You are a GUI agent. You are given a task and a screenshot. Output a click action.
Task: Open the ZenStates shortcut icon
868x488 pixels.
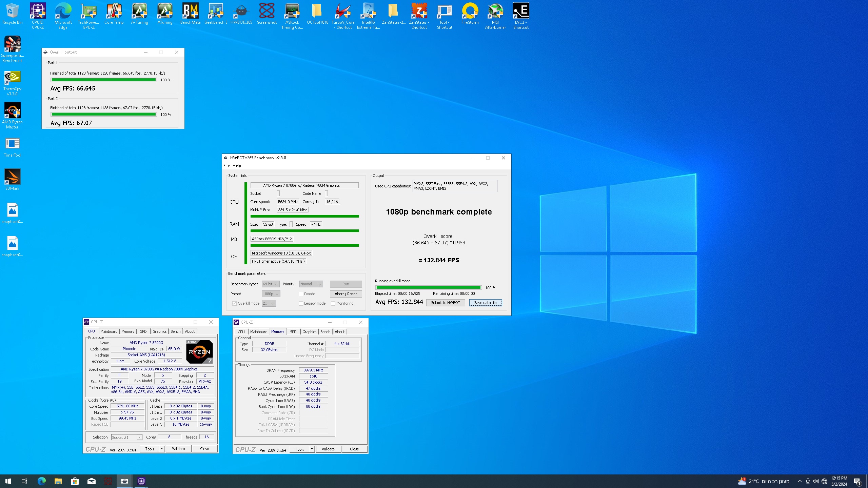coord(419,16)
